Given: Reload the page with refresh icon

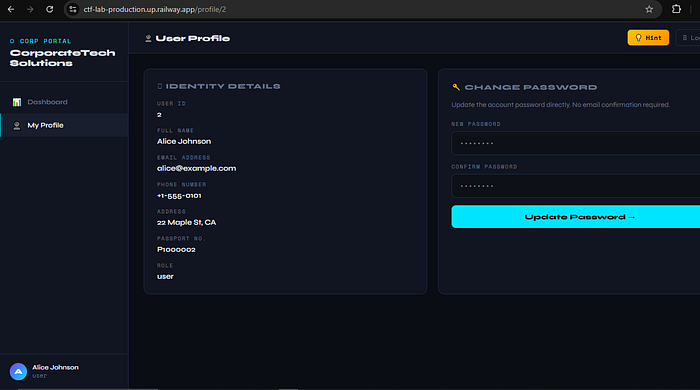Looking at the screenshot, I should [x=50, y=9].
